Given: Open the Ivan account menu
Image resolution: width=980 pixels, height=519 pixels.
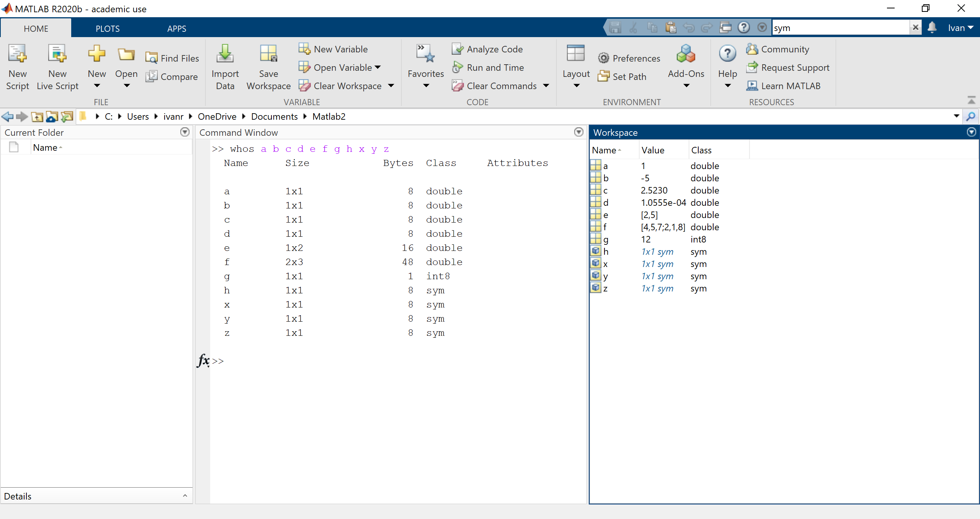Looking at the screenshot, I should 960,28.
